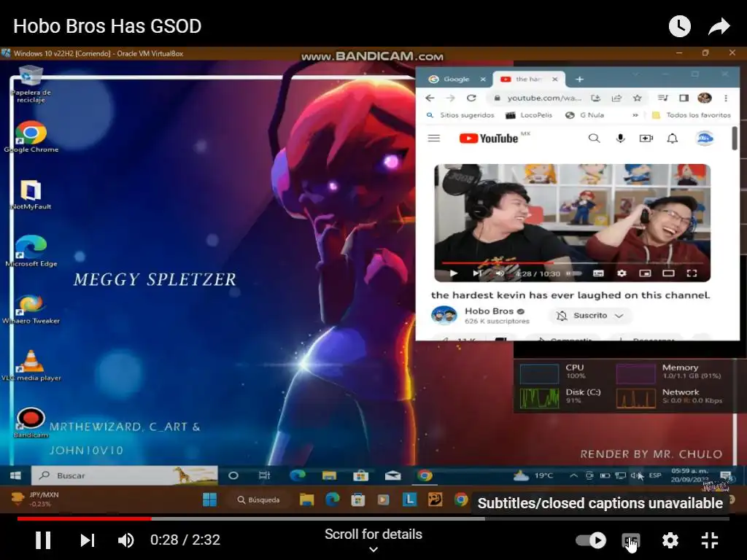The height and width of the screenshot is (560, 747).
Task: Expand Scroll for details chevron
Action: tap(373, 549)
